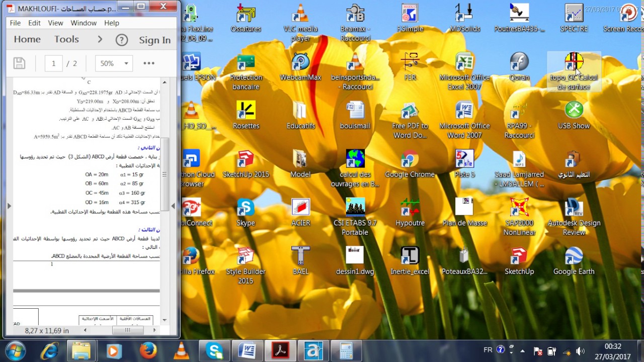Select the Qoran desktop icon
Screen dimensions: 644x362
pyautogui.click(x=519, y=67)
